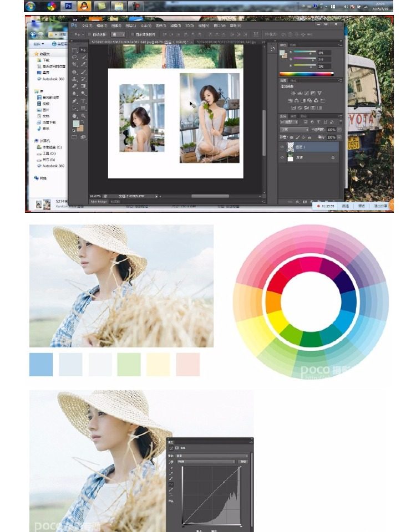Image resolution: width=416 pixels, height=532 pixels.
Task: Toggle lock position
Action: pos(303,137)
